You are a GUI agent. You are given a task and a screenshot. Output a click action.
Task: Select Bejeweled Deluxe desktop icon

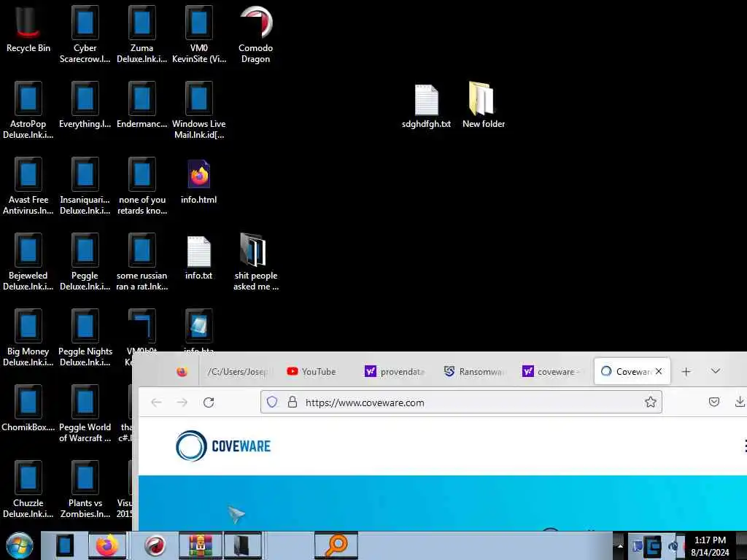coord(28,262)
